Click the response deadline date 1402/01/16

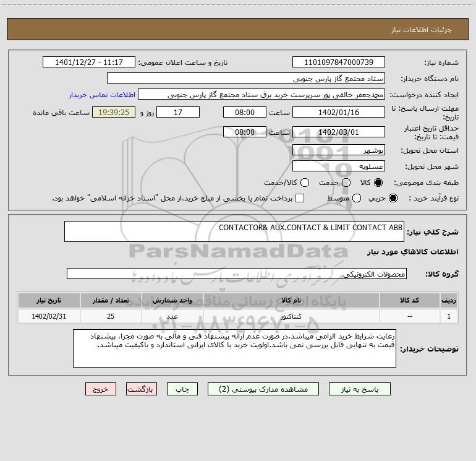(339, 113)
